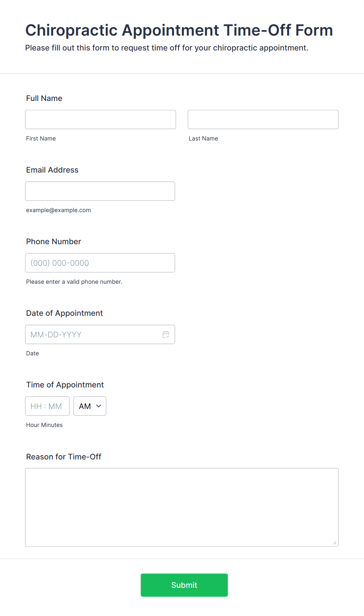Select the AM time period dropdown

point(90,406)
